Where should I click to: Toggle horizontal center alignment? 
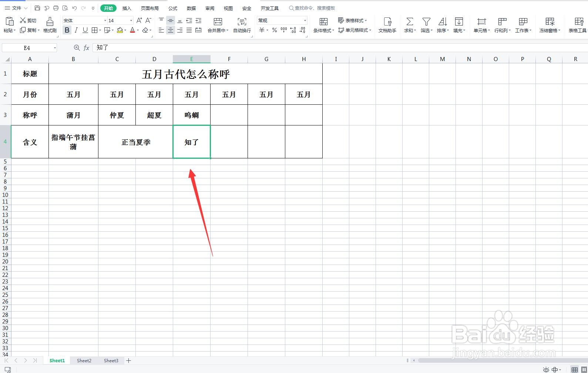[171, 30]
